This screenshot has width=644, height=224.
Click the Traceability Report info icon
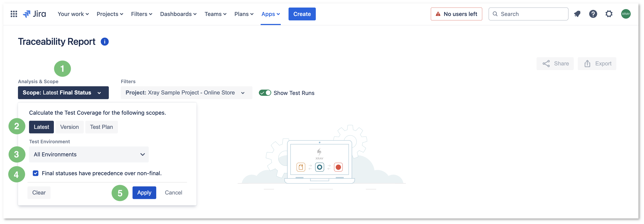pyautogui.click(x=105, y=41)
